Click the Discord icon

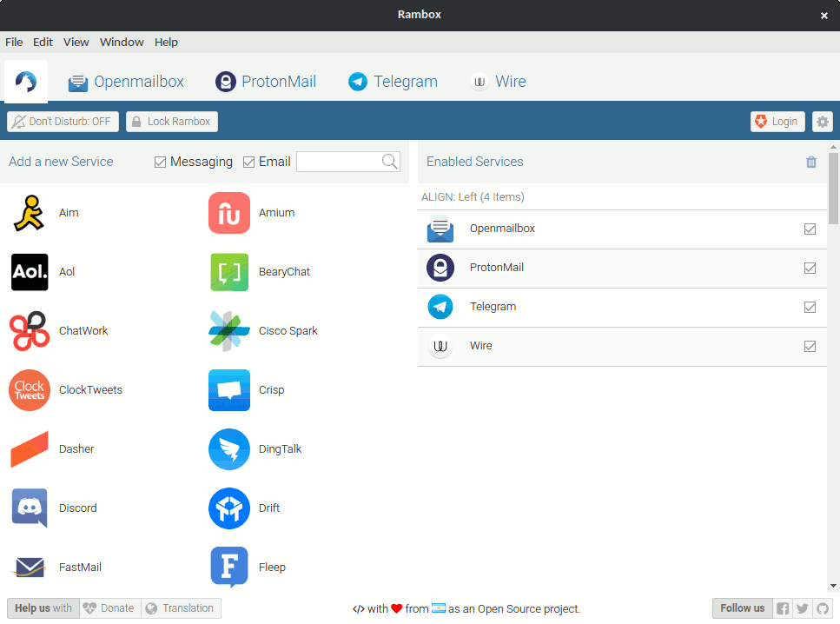coord(30,508)
